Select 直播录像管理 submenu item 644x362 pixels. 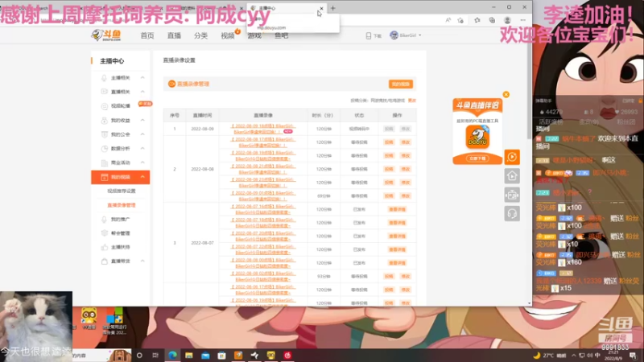pos(122,205)
